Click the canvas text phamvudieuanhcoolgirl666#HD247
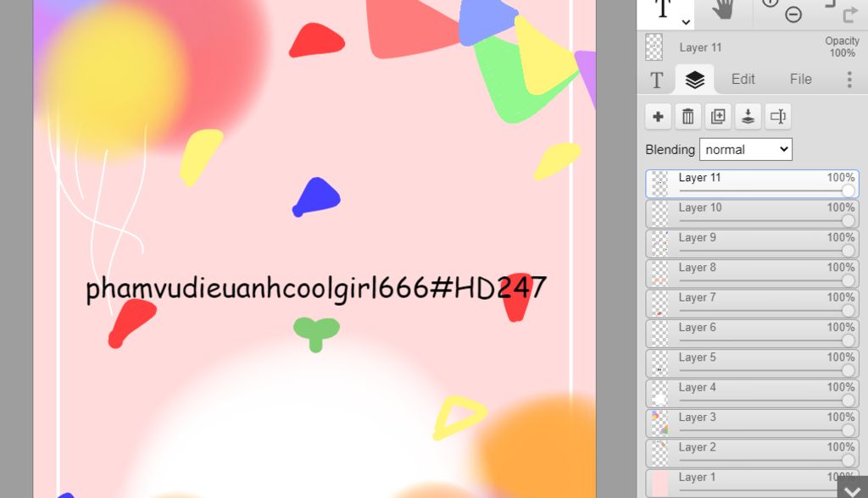 pyautogui.click(x=316, y=289)
